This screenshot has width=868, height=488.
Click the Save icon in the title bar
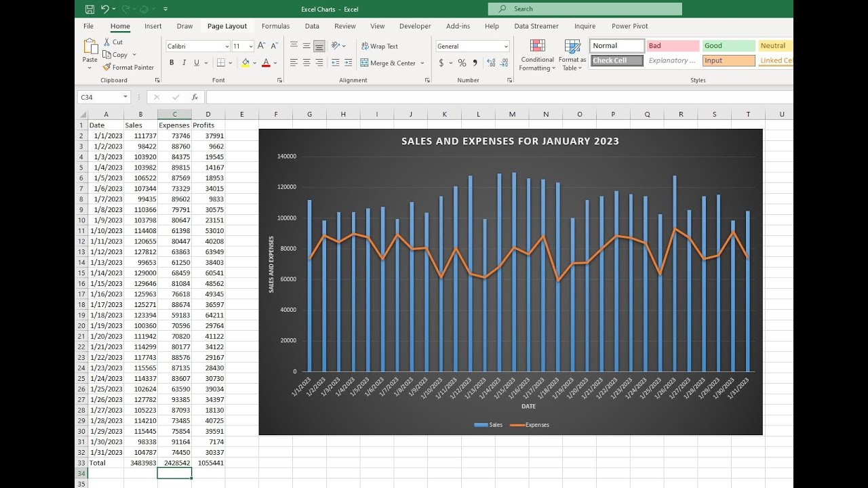[x=90, y=9]
